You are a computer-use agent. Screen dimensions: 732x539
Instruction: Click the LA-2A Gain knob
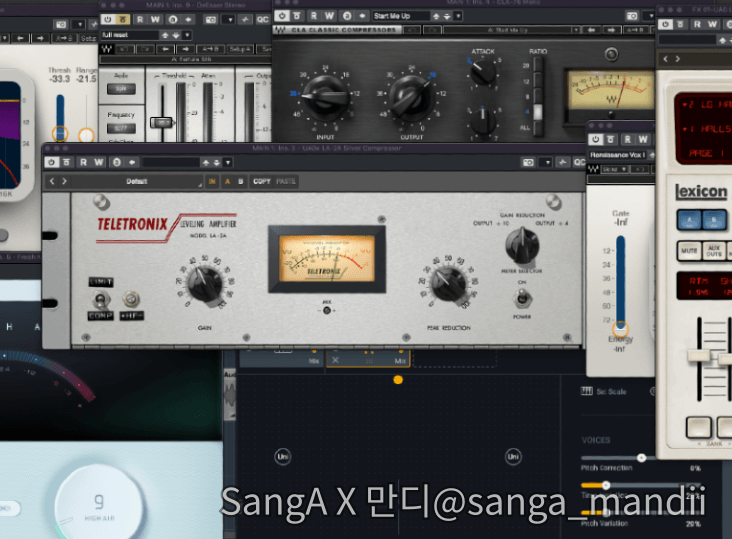point(204,283)
